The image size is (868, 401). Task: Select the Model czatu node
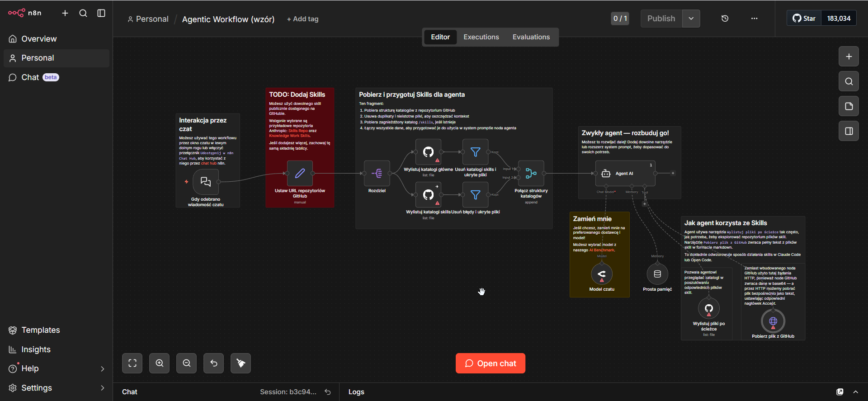[602, 274]
